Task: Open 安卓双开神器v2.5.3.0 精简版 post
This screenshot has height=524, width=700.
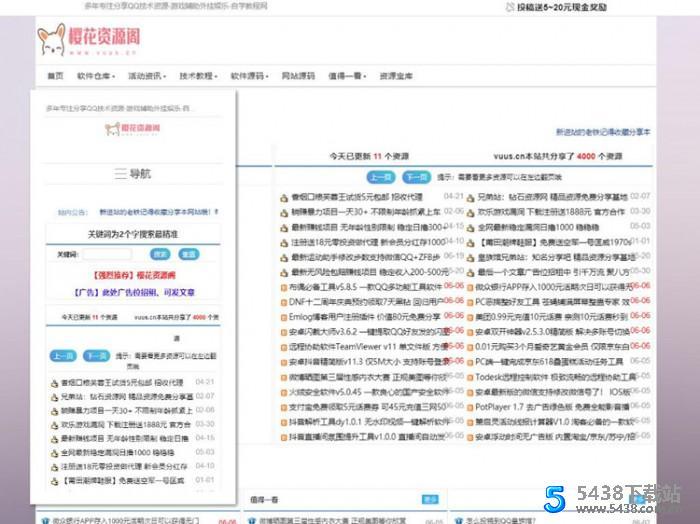Action: (553, 332)
